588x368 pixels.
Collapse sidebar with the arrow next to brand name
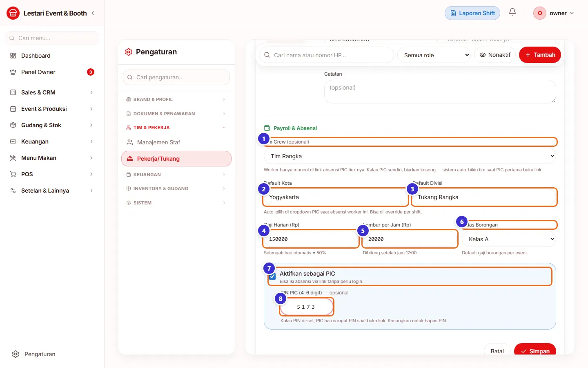93,13
